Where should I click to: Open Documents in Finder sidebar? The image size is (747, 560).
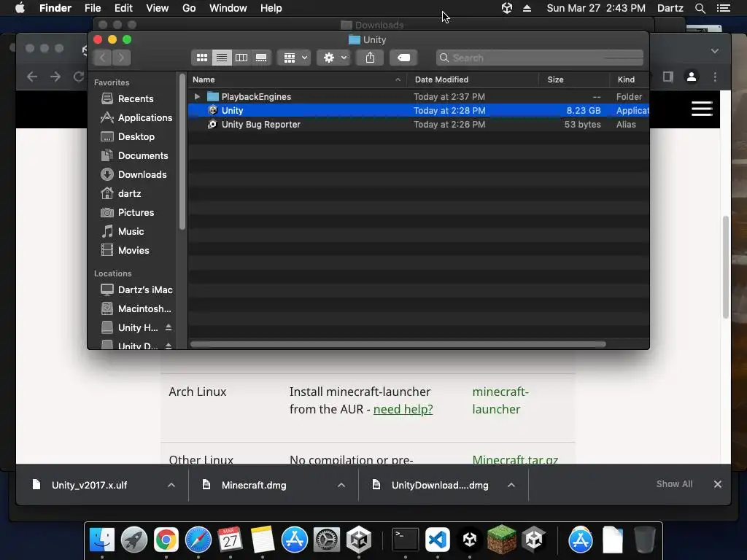click(136, 156)
